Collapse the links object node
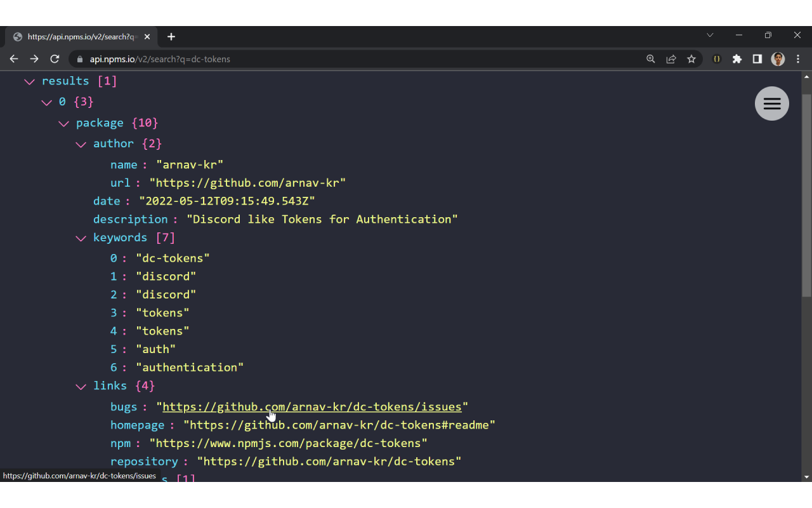The height and width of the screenshot is (508, 812). [x=81, y=387]
